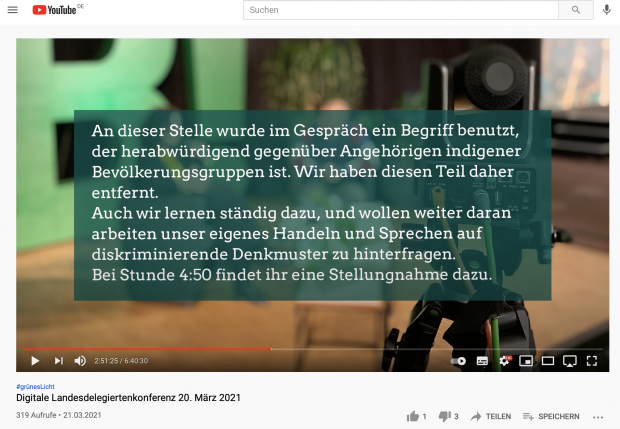Open the TEILEN share dialog
The image size is (620, 429).
coord(491,416)
